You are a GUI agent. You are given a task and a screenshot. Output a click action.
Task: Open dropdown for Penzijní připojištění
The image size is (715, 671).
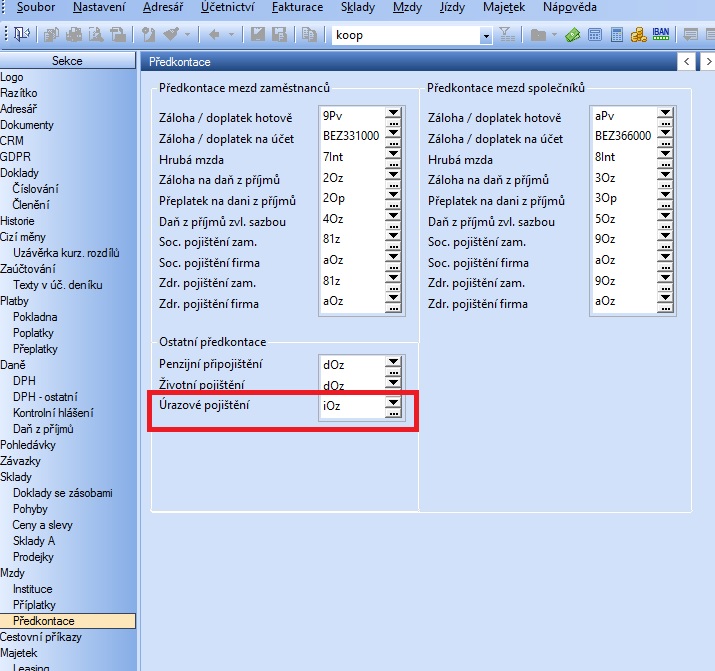pos(393,361)
